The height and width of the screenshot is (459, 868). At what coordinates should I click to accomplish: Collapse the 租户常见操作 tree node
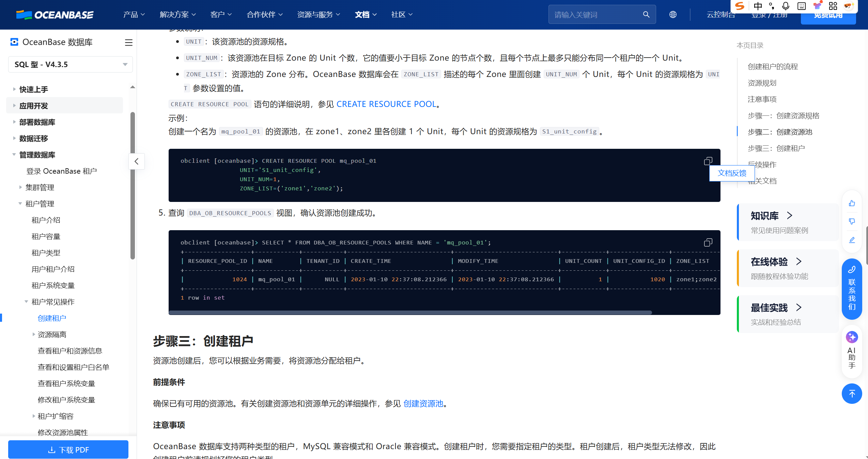[26, 302]
